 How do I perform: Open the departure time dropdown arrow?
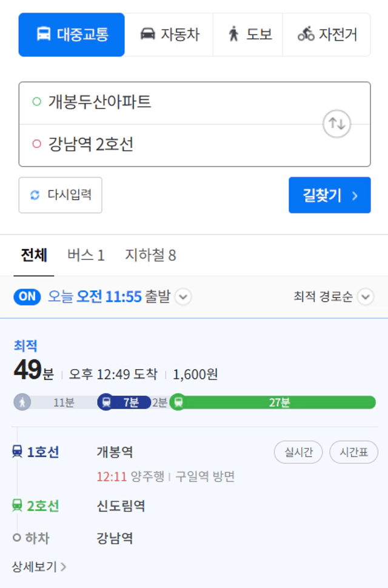coord(183,297)
